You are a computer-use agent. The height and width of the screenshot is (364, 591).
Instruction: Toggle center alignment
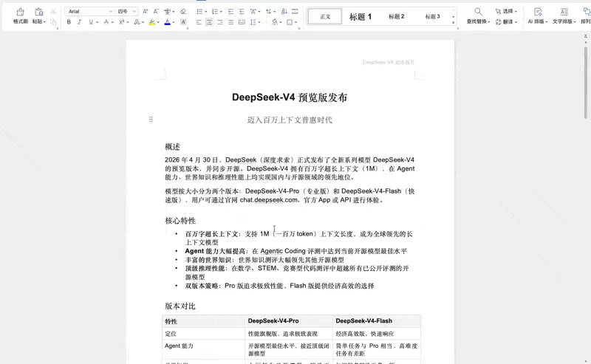coord(209,22)
